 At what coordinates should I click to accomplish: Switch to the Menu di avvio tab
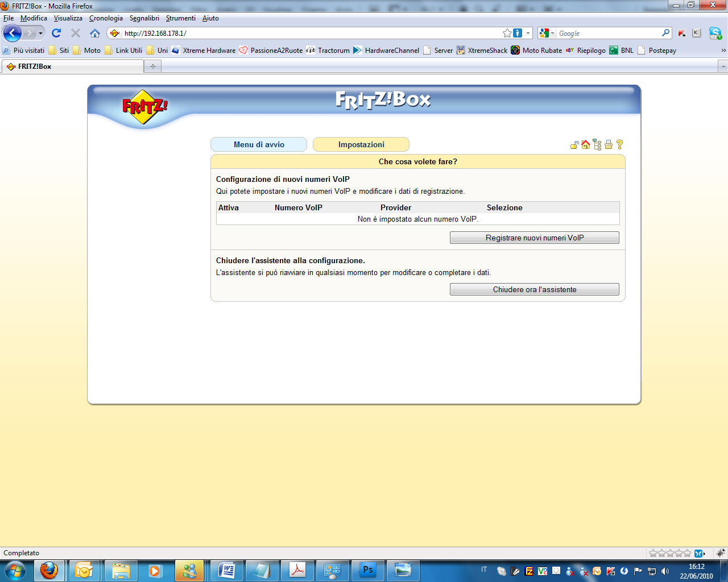click(x=259, y=144)
